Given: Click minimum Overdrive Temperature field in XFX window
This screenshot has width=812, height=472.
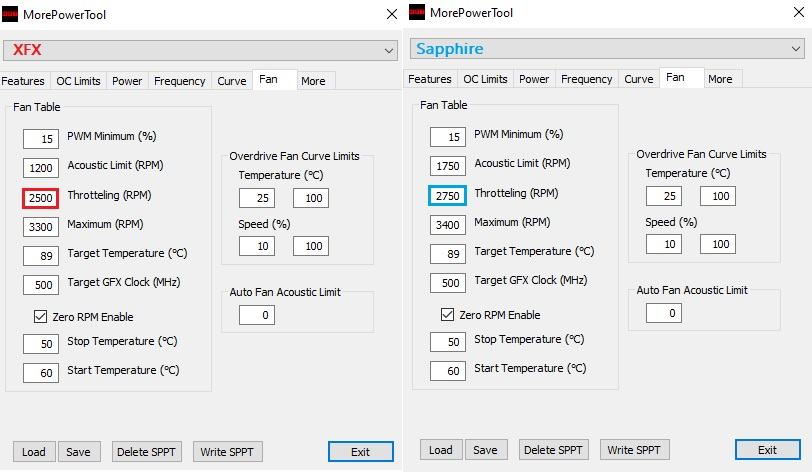Looking at the screenshot, I should coord(257,198).
